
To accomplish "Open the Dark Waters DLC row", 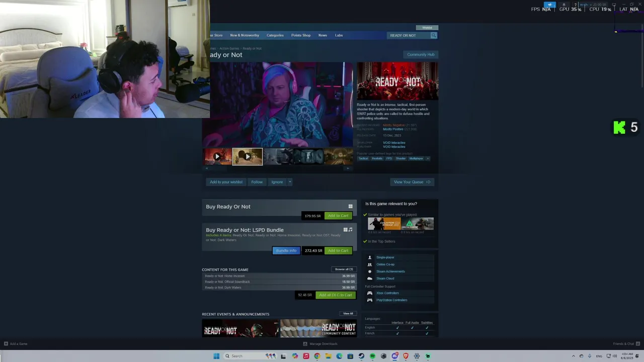I will pyautogui.click(x=279, y=288).
